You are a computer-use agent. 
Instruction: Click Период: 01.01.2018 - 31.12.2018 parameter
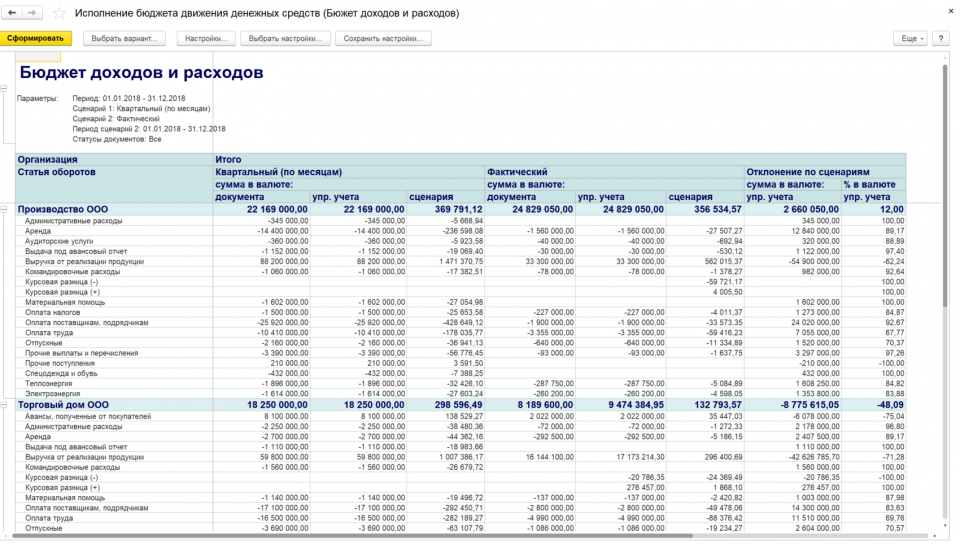(129, 98)
